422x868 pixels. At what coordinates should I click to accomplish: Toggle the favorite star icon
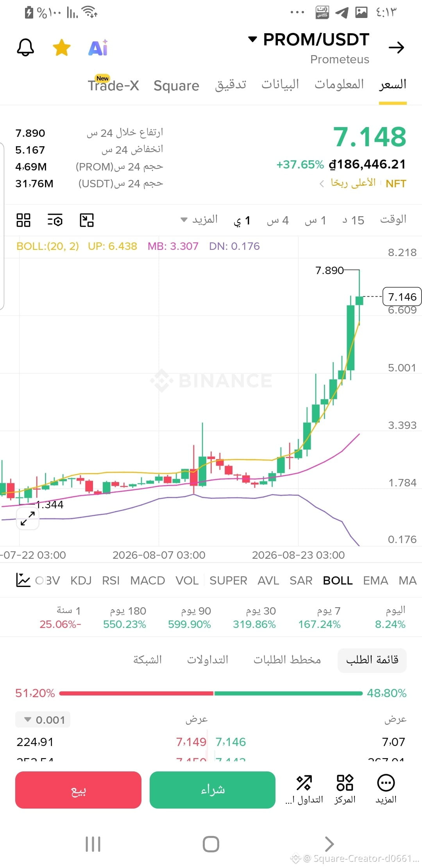(62, 48)
